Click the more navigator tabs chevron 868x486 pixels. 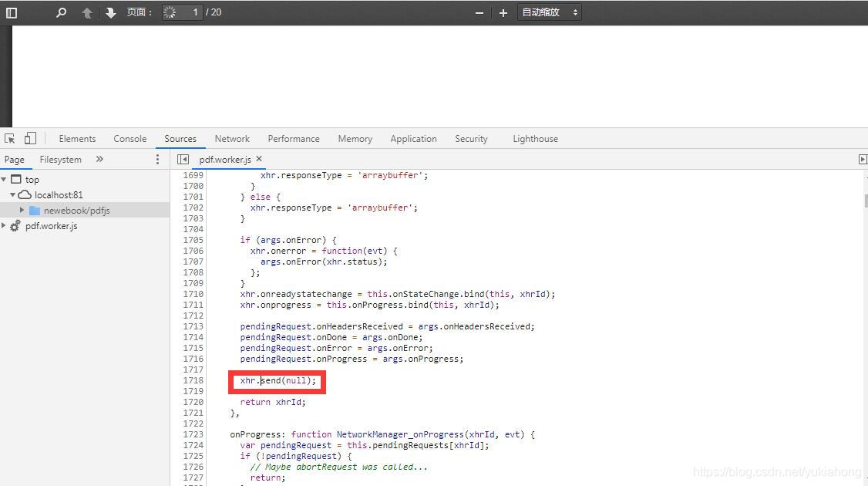coord(99,159)
